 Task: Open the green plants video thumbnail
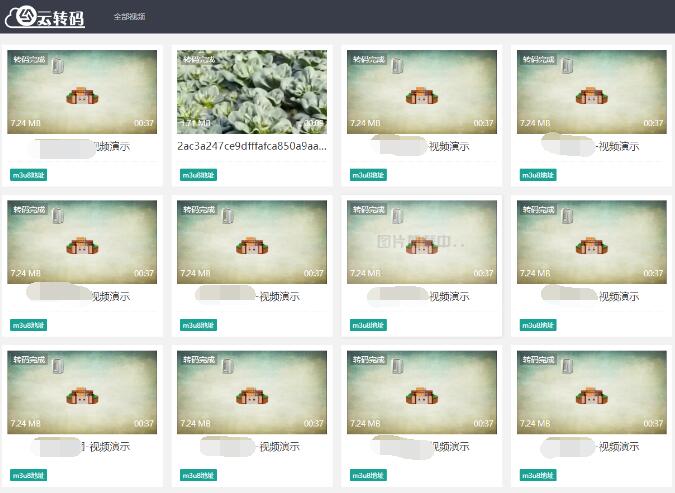(251, 91)
